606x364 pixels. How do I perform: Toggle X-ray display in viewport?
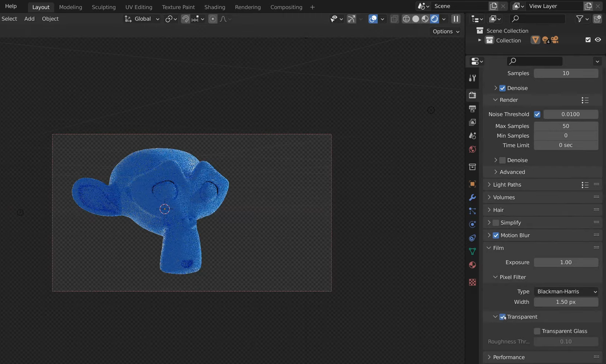pos(394,19)
